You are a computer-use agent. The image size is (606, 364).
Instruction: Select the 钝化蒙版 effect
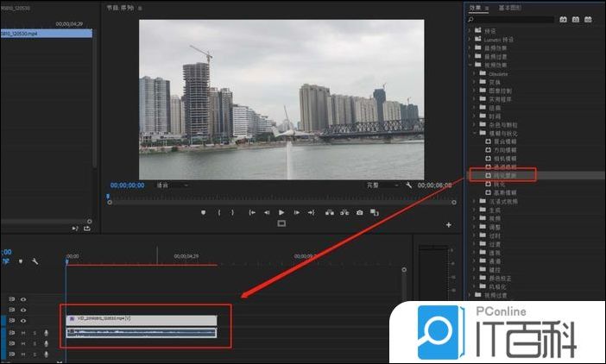point(505,176)
